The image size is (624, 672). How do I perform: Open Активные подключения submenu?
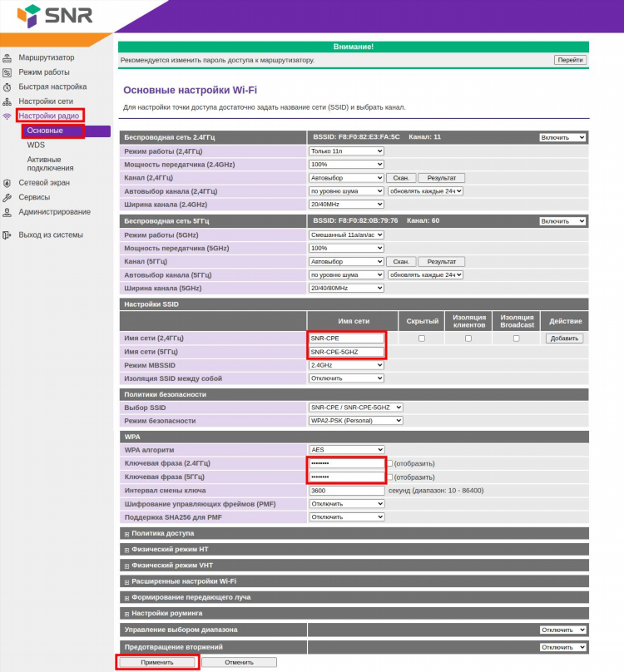point(50,164)
